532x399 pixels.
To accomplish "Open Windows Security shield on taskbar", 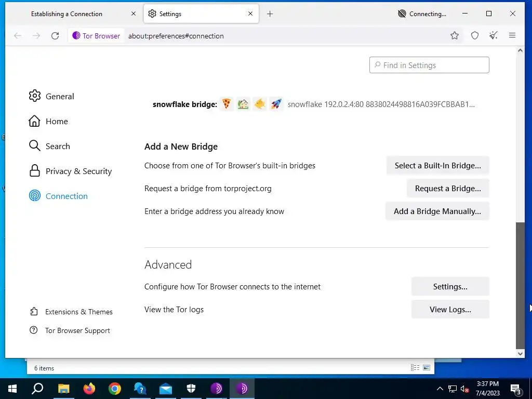I will pos(191,389).
